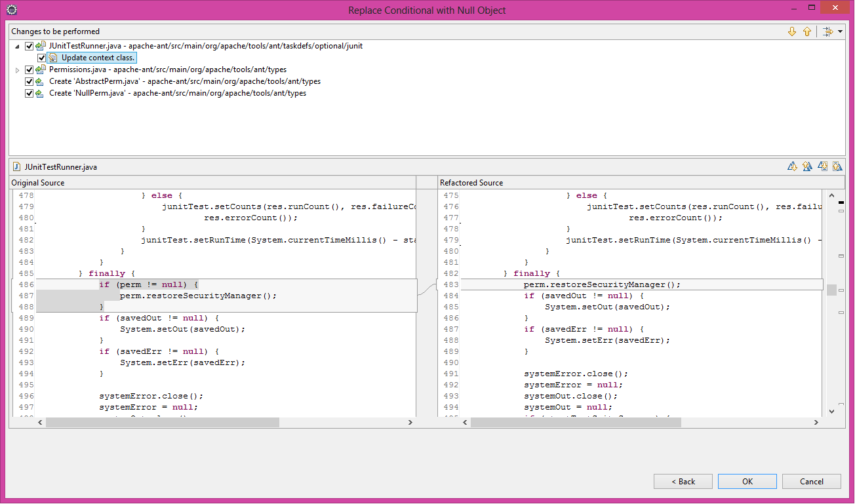
Task: Collapse the JUnitTestRunner.java tree node
Action: point(17,47)
